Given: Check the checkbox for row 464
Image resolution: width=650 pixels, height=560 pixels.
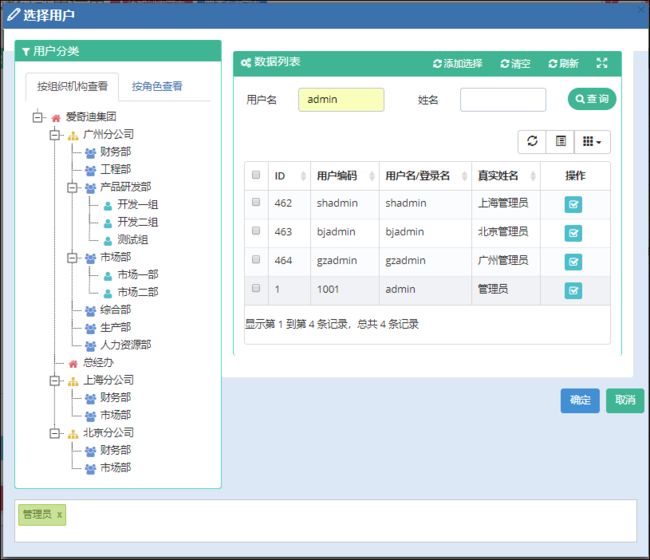Looking at the screenshot, I should click(256, 259).
